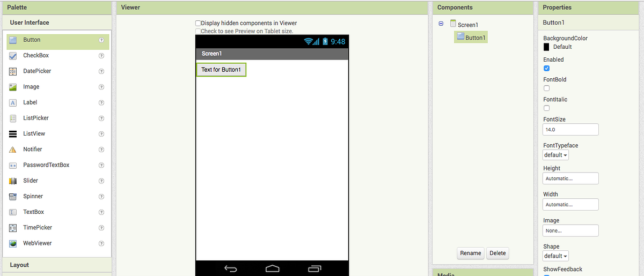Screen dimensions: 644x276
Task: Open help for ListView component
Action: (x=101, y=134)
